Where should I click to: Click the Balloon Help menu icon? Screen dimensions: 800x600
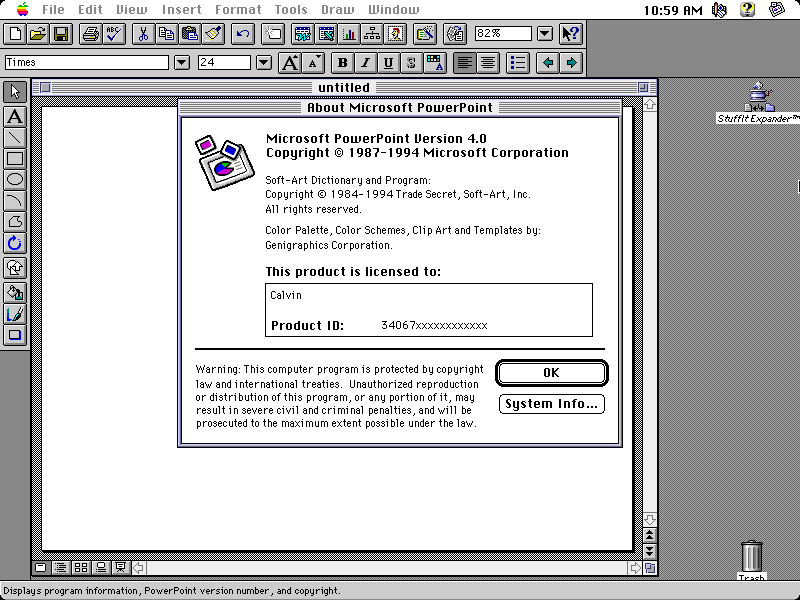point(747,10)
